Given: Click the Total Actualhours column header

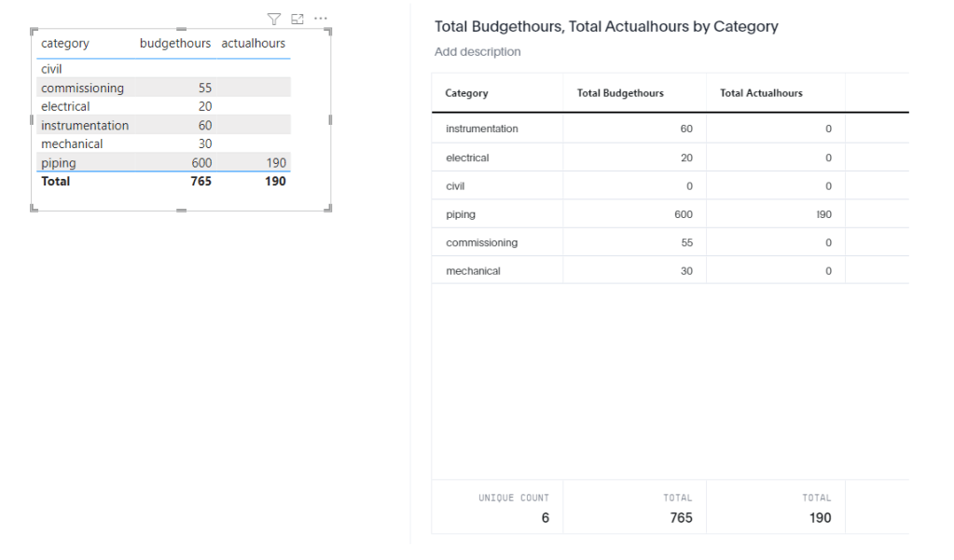Looking at the screenshot, I should 761,93.
